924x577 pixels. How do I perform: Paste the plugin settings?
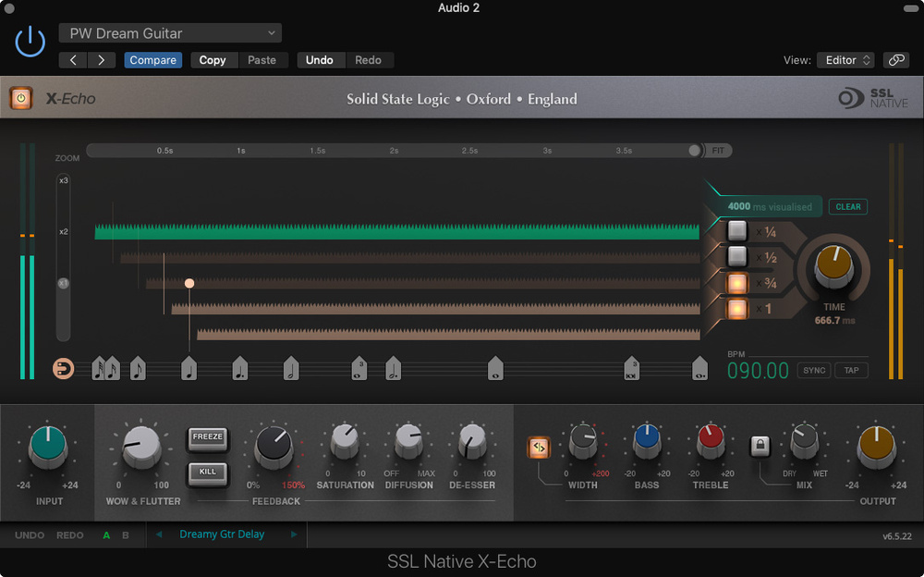pyautogui.click(x=261, y=60)
